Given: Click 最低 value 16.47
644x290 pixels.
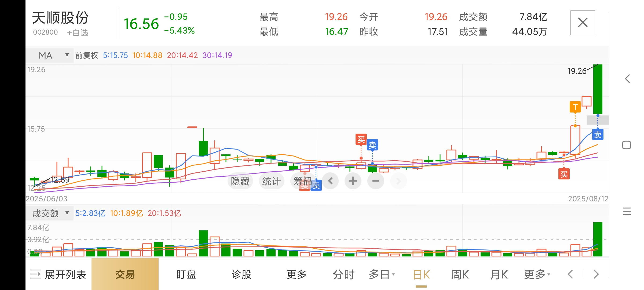Looking at the screenshot, I should point(336,32).
